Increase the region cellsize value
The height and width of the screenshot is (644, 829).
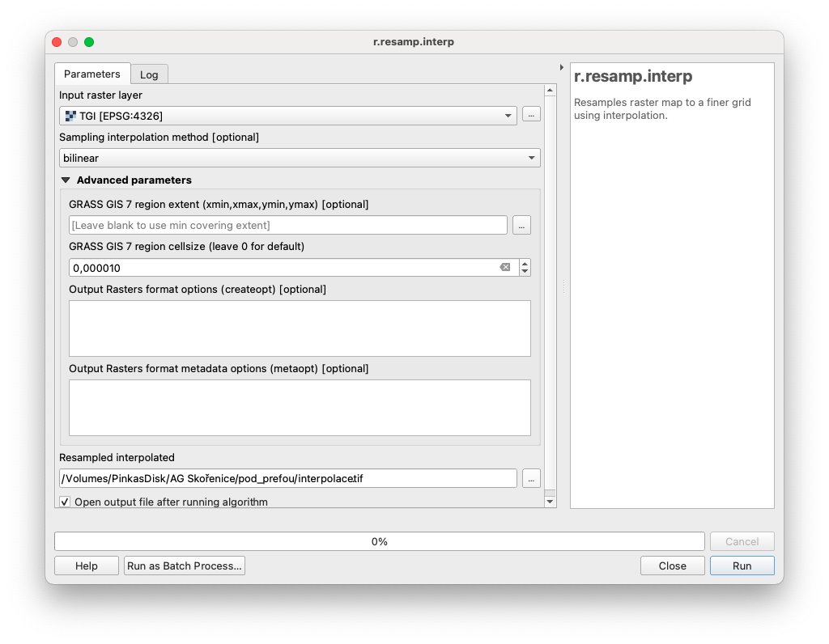pos(525,264)
